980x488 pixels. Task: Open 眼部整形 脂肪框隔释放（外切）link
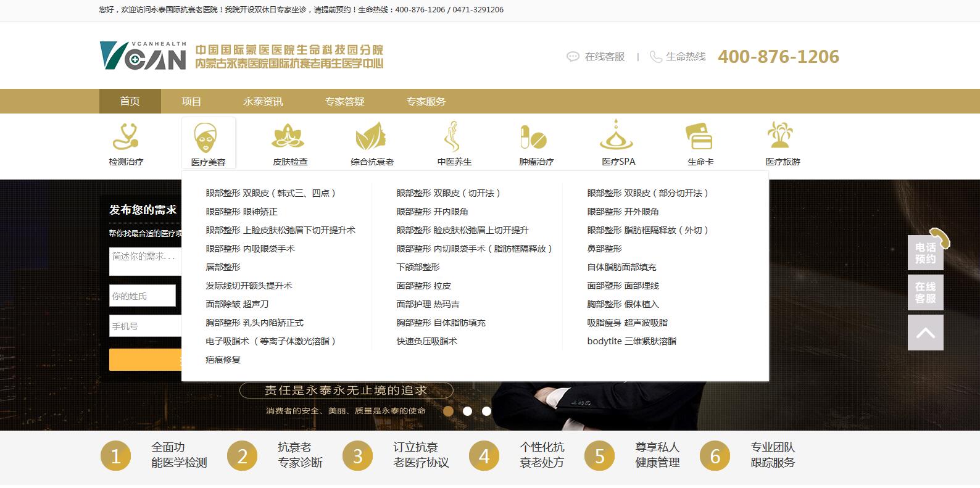coord(649,230)
